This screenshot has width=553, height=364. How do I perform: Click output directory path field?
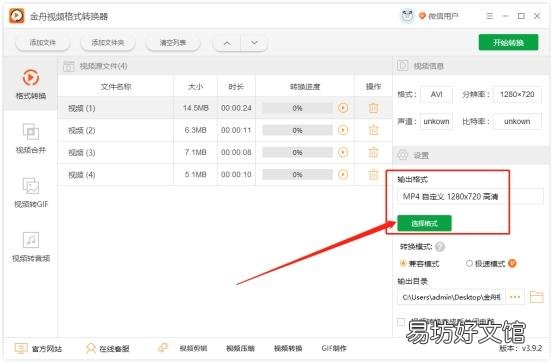point(451,297)
